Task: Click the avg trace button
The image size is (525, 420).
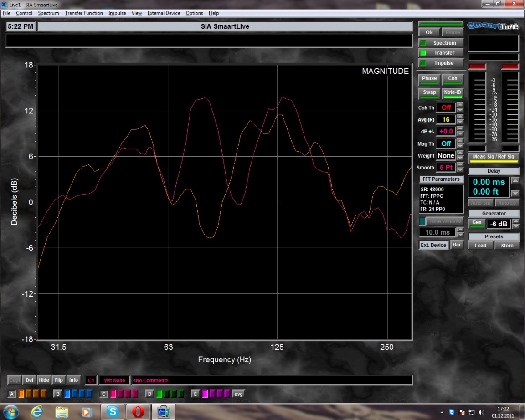Action: tap(238, 394)
